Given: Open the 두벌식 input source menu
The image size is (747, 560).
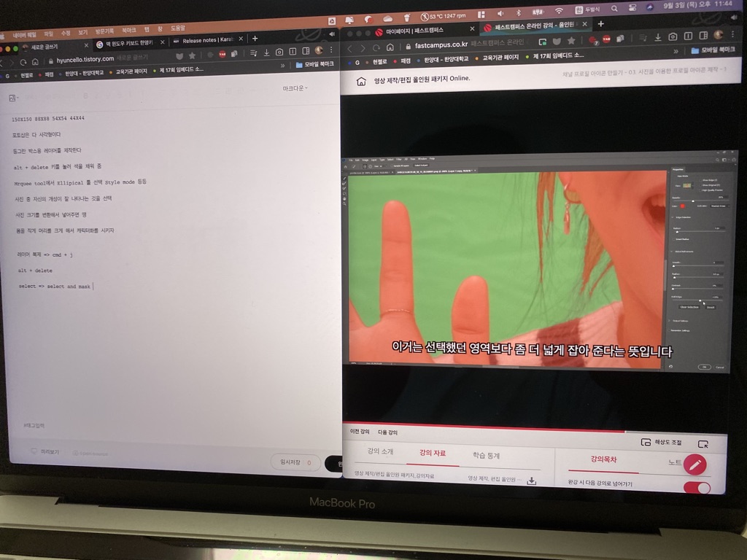Looking at the screenshot, I should pyautogui.click(x=587, y=9).
